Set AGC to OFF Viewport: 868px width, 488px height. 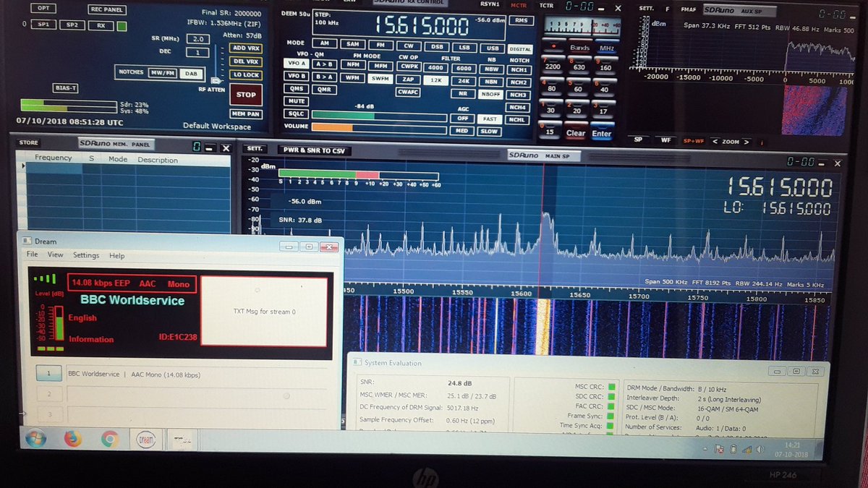tap(462, 118)
